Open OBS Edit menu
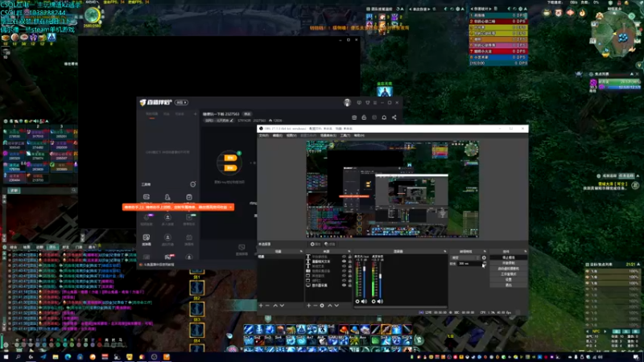This screenshot has width=644, height=362. coord(278,135)
